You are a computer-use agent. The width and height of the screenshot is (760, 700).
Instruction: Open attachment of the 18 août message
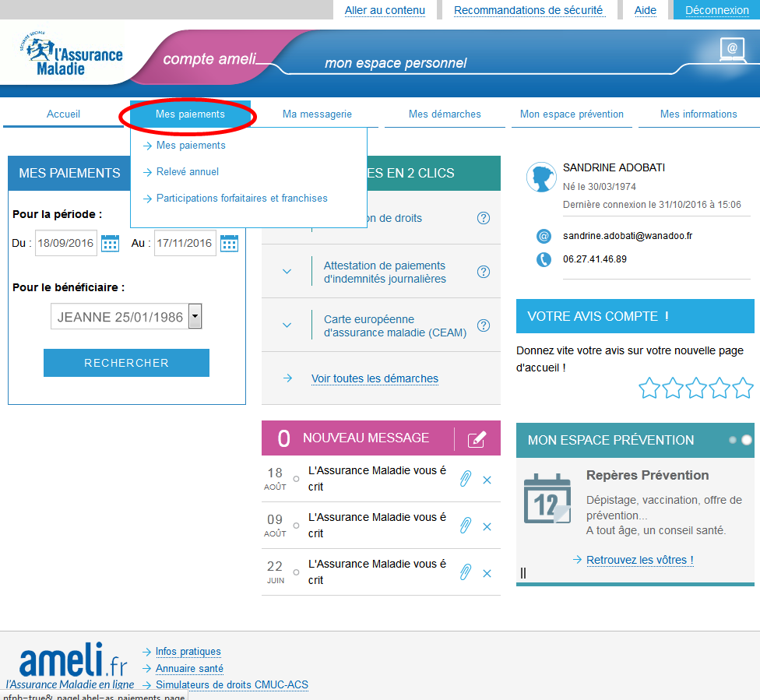pyautogui.click(x=465, y=479)
